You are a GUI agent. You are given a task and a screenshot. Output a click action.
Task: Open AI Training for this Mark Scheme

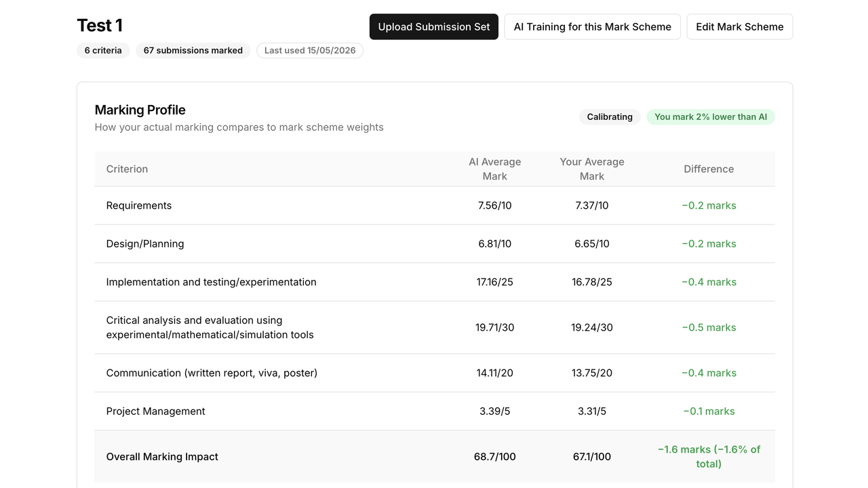[x=593, y=27]
